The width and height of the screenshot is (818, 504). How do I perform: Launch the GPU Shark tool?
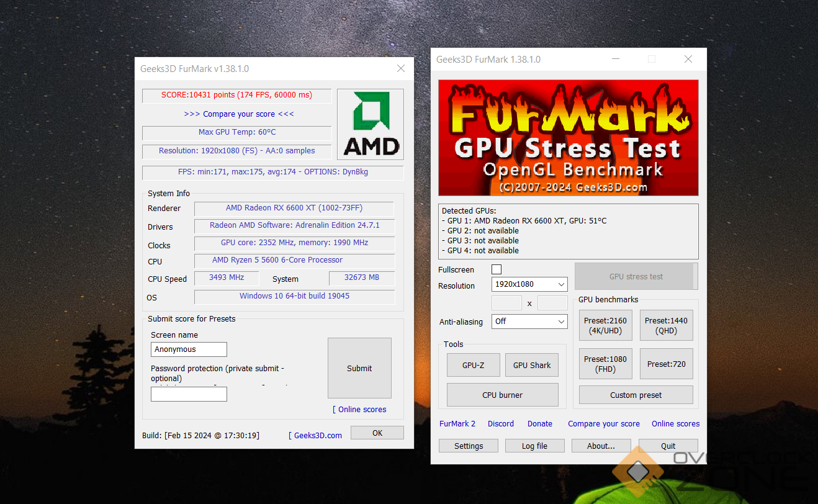pos(532,365)
